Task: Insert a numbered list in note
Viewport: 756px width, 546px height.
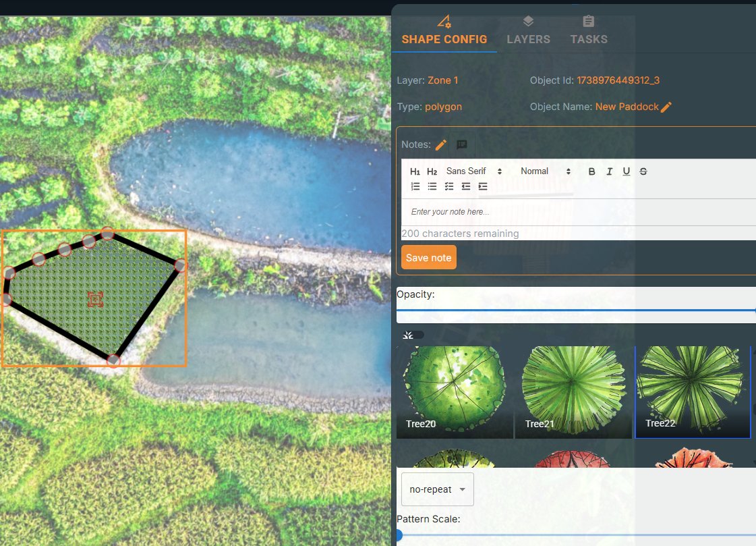Action: tap(415, 187)
